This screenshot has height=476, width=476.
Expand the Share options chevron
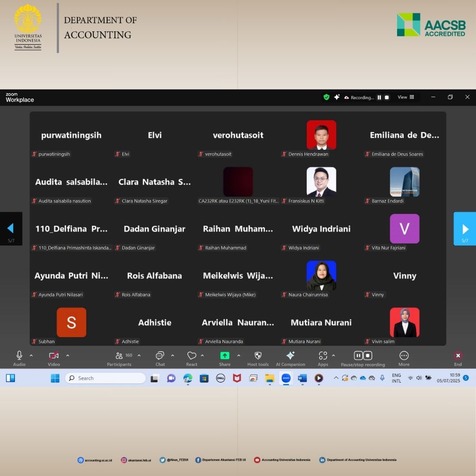(239, 355)
